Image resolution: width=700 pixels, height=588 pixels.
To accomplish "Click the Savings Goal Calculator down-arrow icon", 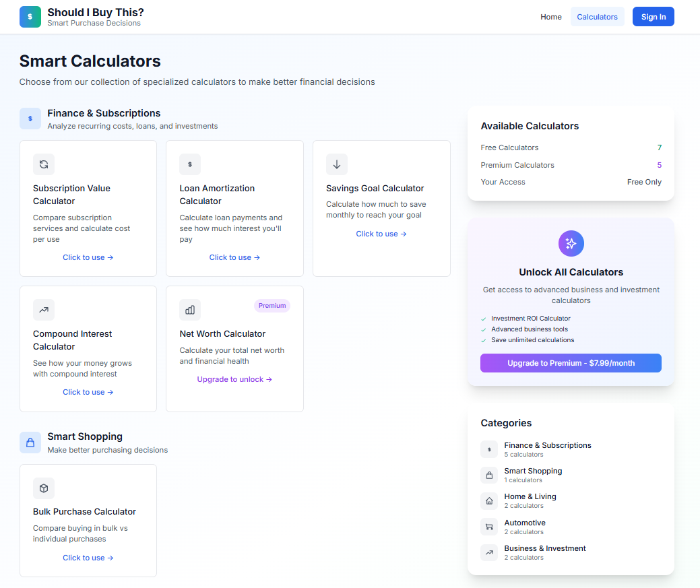I will pyautogui.click(x=337, y=164).
